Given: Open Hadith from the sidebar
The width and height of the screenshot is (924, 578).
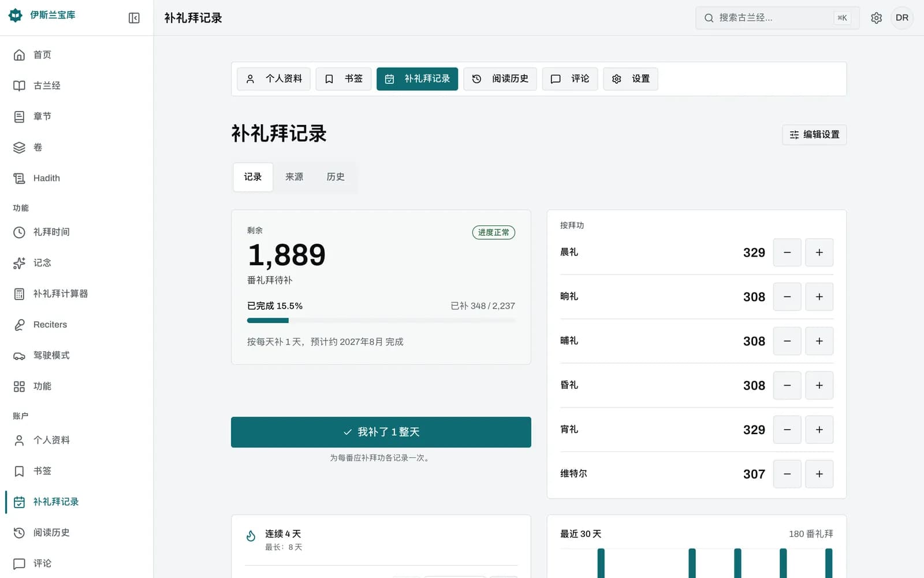Looking at the screenshot, I should pyautogui.click(x=77, y=178).
